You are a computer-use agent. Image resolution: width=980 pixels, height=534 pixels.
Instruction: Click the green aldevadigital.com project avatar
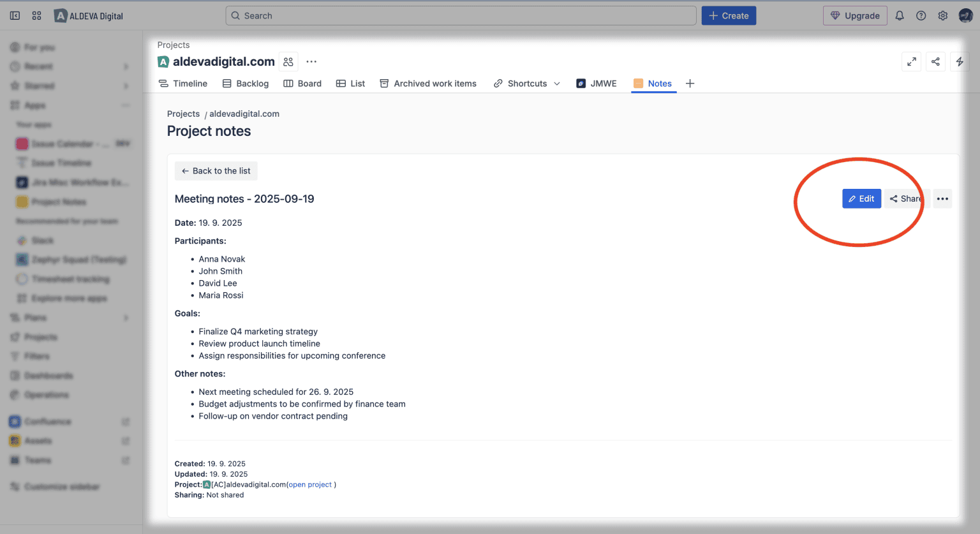[x=163, y=62]
